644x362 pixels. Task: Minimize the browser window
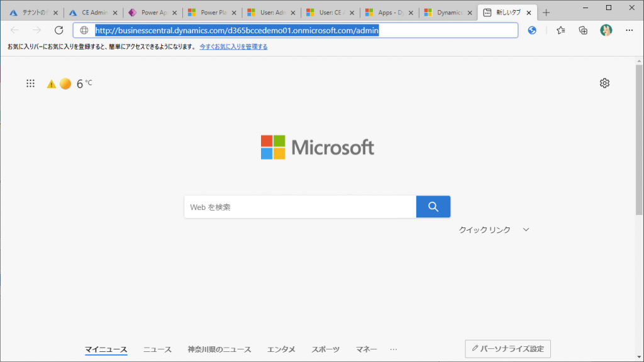586,8
